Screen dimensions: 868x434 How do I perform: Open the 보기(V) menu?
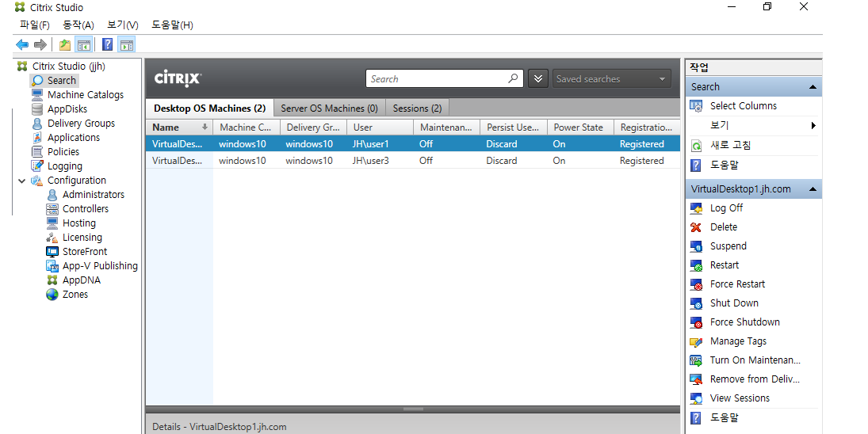tap(122, 25)
